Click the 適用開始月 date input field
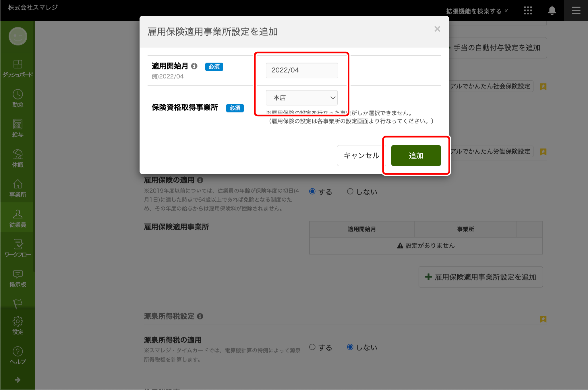The image size is (588, 390). click(301, 70)
